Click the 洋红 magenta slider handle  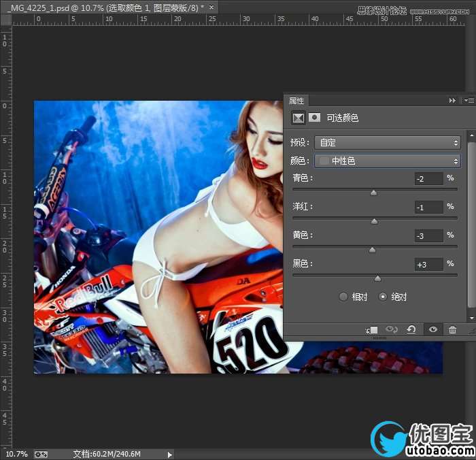click(x=374, y=221)
